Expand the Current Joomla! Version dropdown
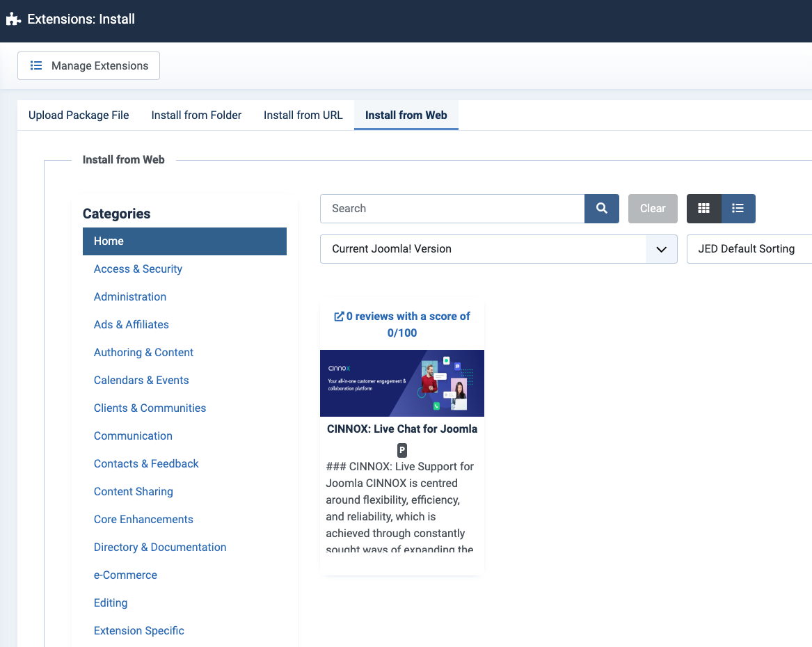812x647 pixels. click(499, 249)
